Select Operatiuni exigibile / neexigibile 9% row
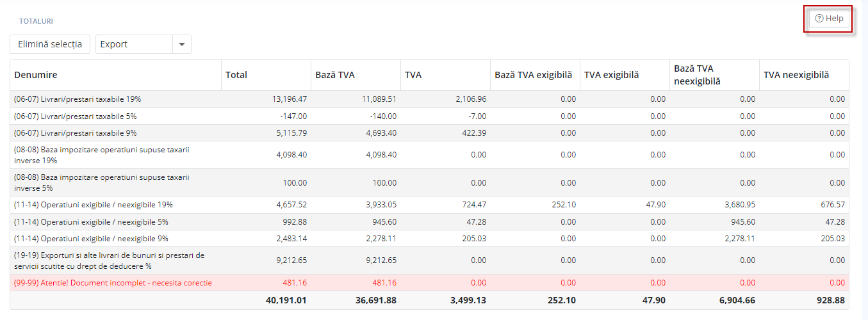 point(91,239)
